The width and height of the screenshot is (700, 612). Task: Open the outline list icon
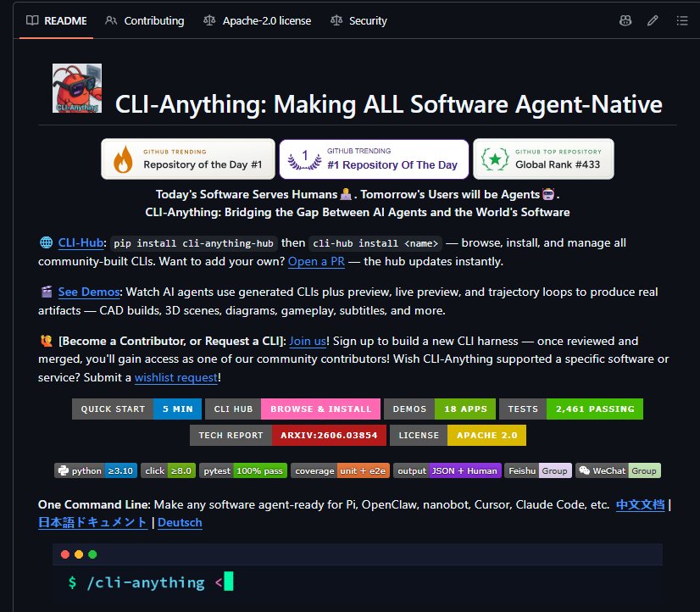[x=681, y=20]
